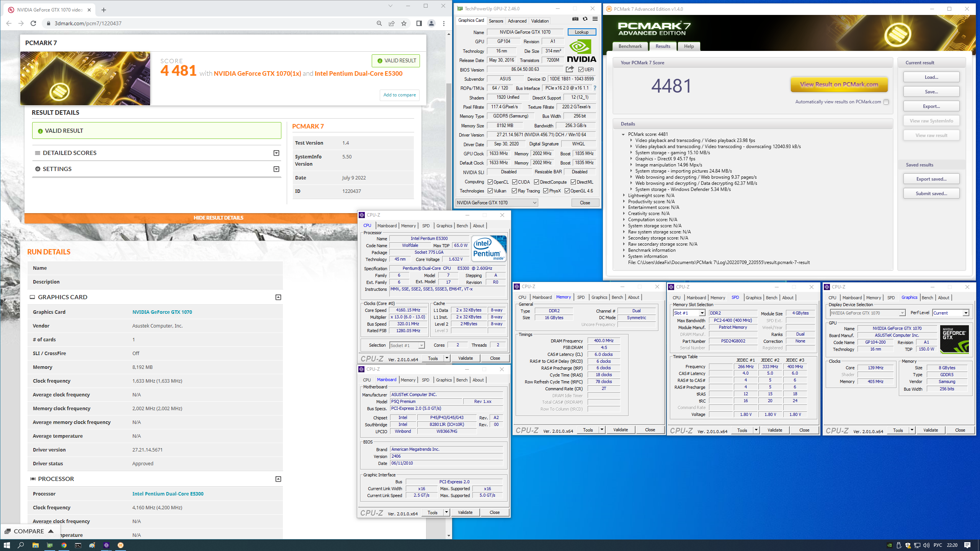Switch to the Advanced tab in GPU-Z

tap(517, 21)
